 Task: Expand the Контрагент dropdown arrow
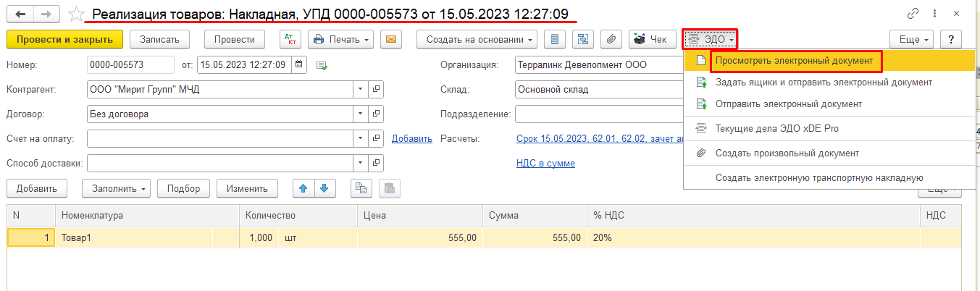[x=361, y=90]
